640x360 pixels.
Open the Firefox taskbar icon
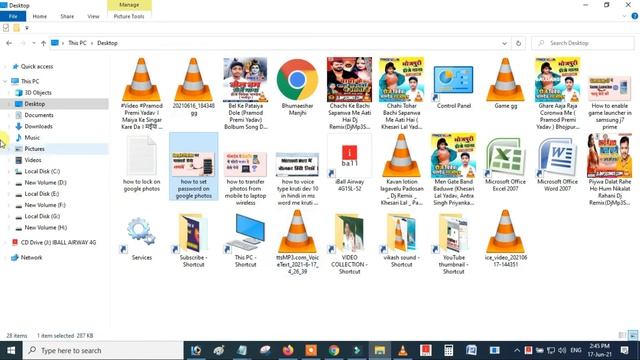point(288,350)
